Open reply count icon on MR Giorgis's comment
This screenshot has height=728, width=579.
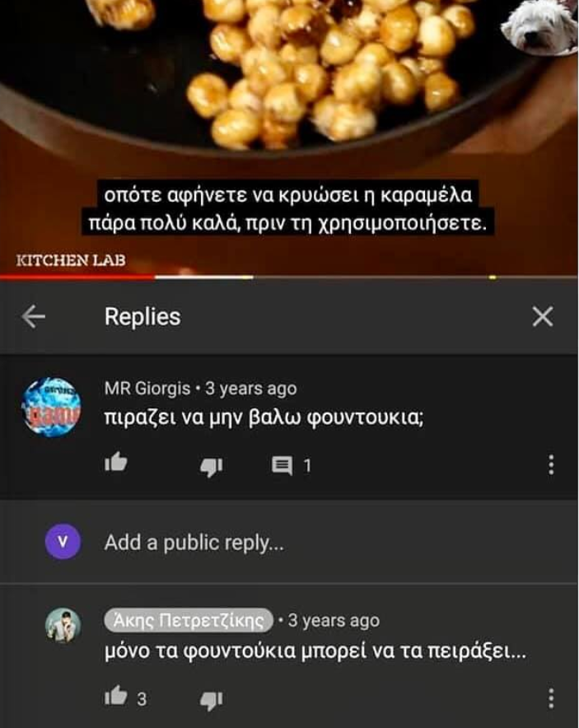point(282,465)
